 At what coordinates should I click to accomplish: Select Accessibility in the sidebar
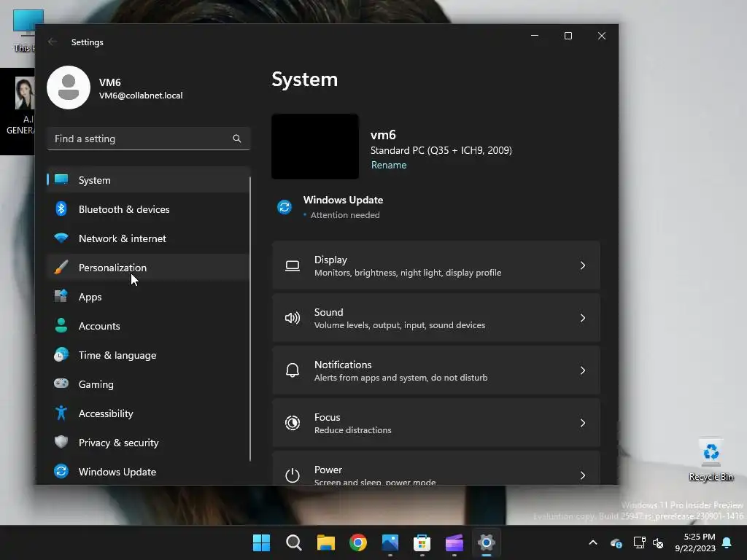[x=148, y=413]
